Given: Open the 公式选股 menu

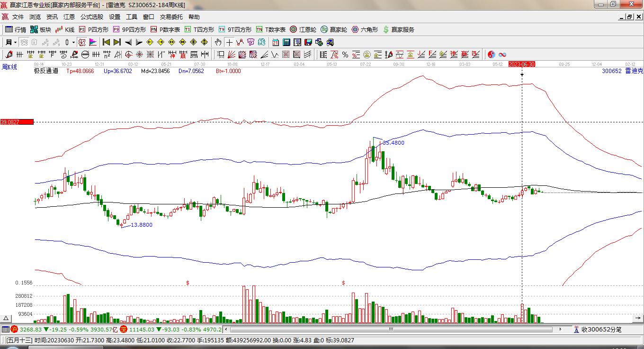Looking at the screenshot, I should tap(92, 17).
